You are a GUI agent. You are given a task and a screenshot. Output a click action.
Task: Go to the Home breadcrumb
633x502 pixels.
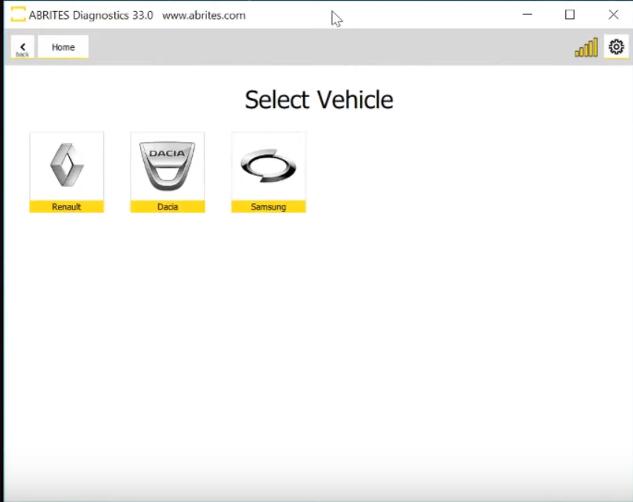[x=63, y=47]
